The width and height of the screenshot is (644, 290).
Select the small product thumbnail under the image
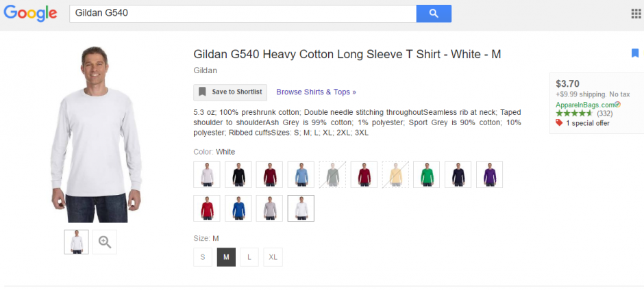76,241
